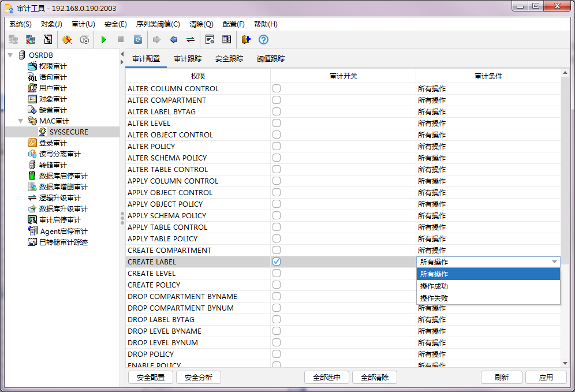Click the blue back arrow toolbar icon
Screen dimensions: 575x392
tap(173, 40)
